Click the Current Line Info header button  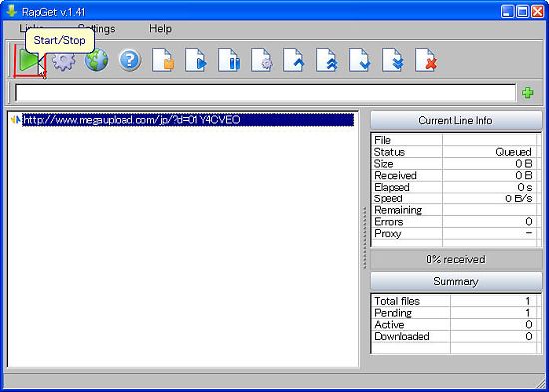pyautogui.click(x=456, y=120)
